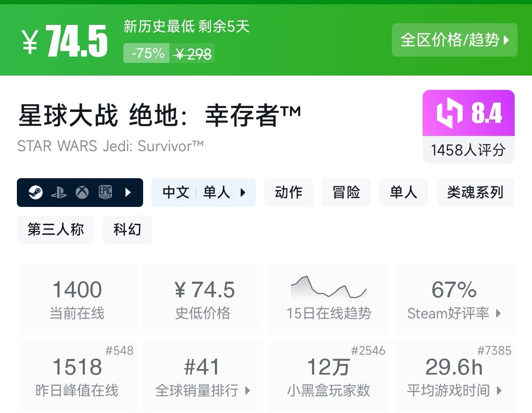Tap the ¥74.5 史低价格 stat
The height and width of the screenshot is (413, 532).
click(203, 300)
